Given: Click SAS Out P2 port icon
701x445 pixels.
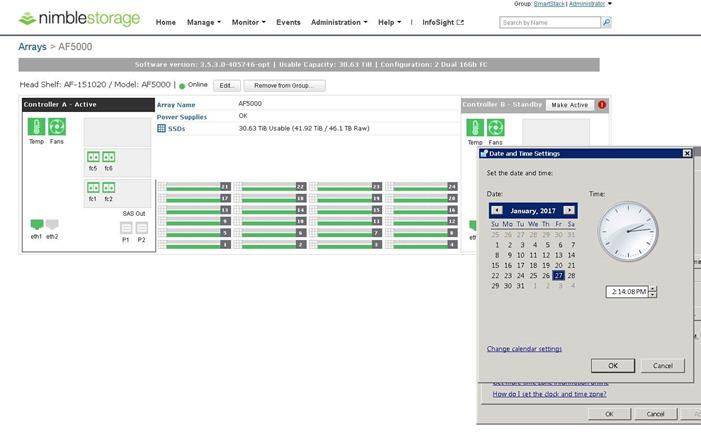Looking at the screenshot, I should pos(142,228).
